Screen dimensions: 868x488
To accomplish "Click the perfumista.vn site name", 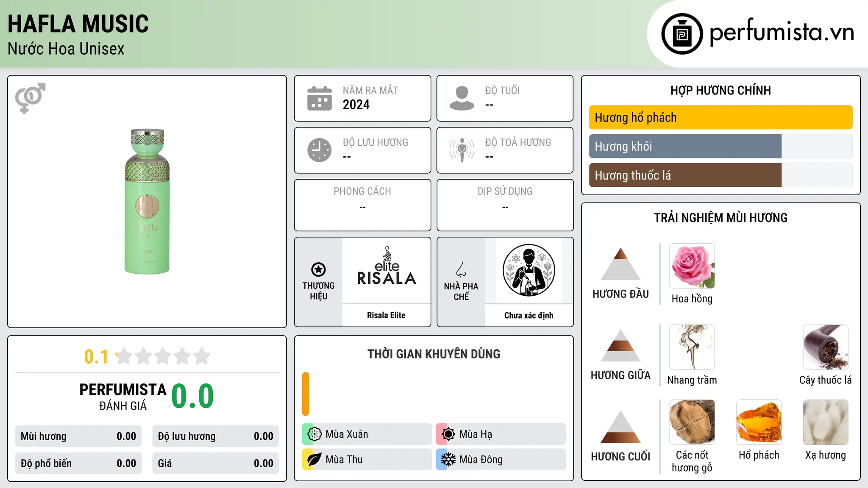I will coord(782,32).
